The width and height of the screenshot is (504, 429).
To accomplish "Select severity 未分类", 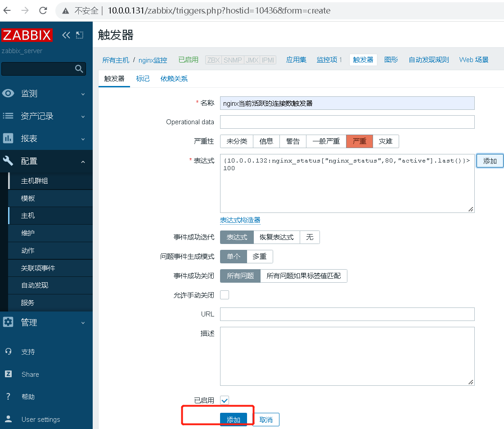I will (x=237, y=141).
